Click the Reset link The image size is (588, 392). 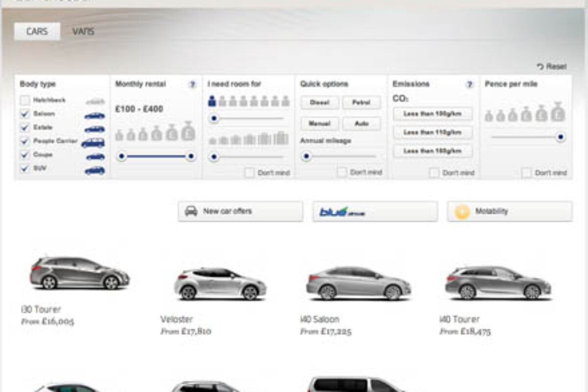click(552, 66)
